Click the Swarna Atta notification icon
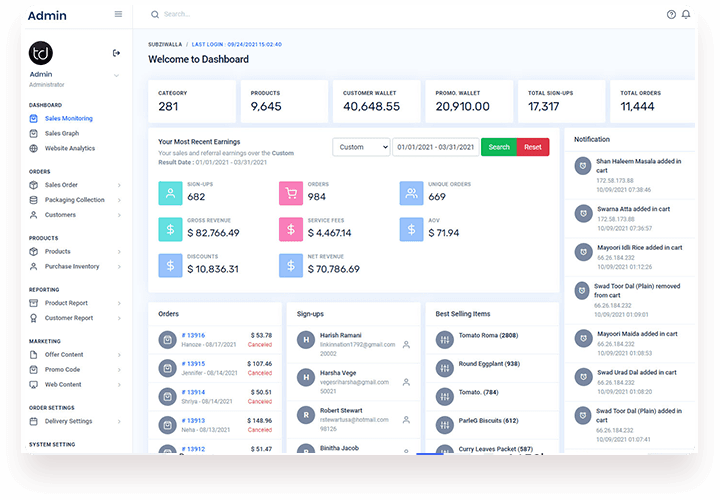Image resolution: width=720 pixels, height=500 pixels. (x=583, y=213)
